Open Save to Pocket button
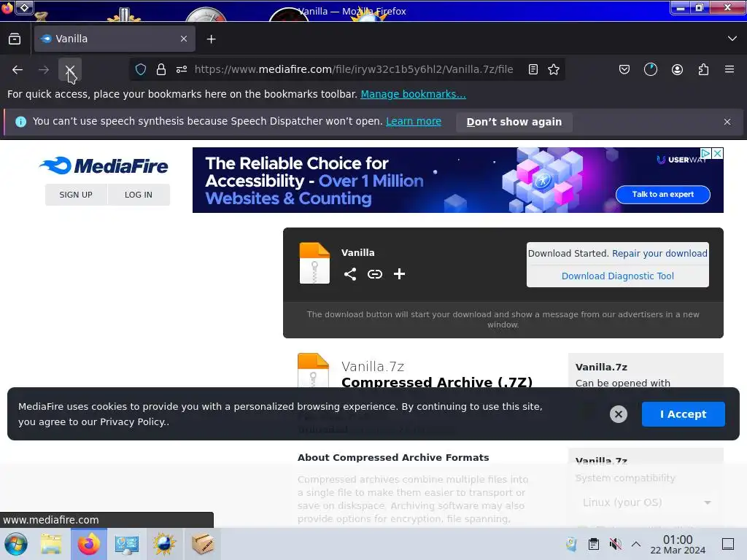This screenshot has height=560, width=747. 624,69
